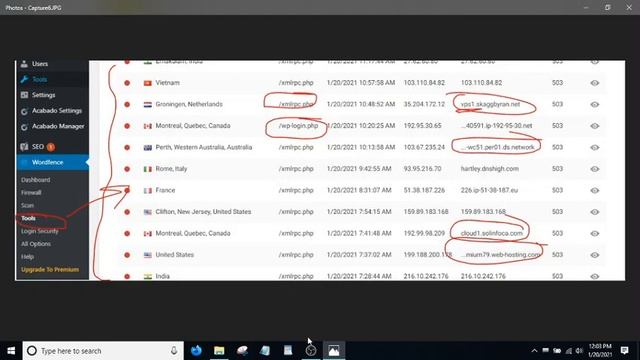Viewport: 640px width, 360px height.
Task: Click red status dot of Groningen row
Action: [127, 104]
